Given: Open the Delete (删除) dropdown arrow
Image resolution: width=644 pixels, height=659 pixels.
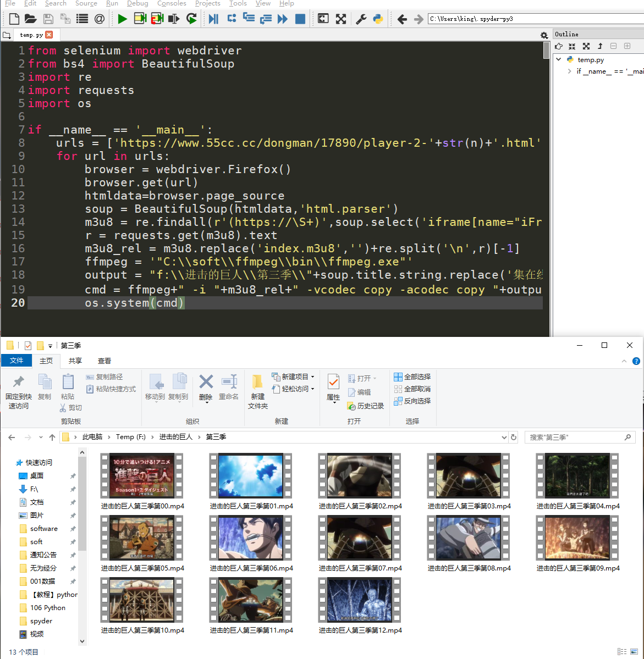Looking at the screenshot, I should click(206, 403).
